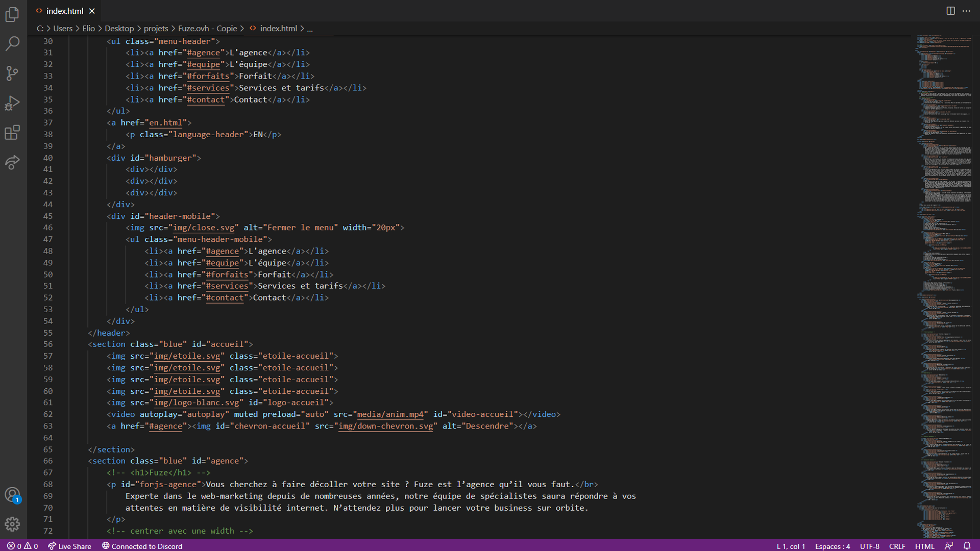Follow the #contact link on line 35

(206, 99)
